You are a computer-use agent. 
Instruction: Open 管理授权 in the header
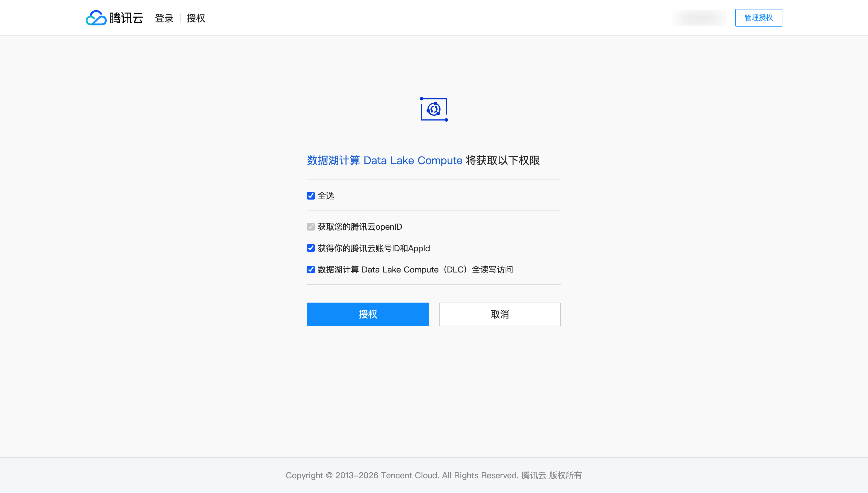pyautogui.click(x=759, y=18)
